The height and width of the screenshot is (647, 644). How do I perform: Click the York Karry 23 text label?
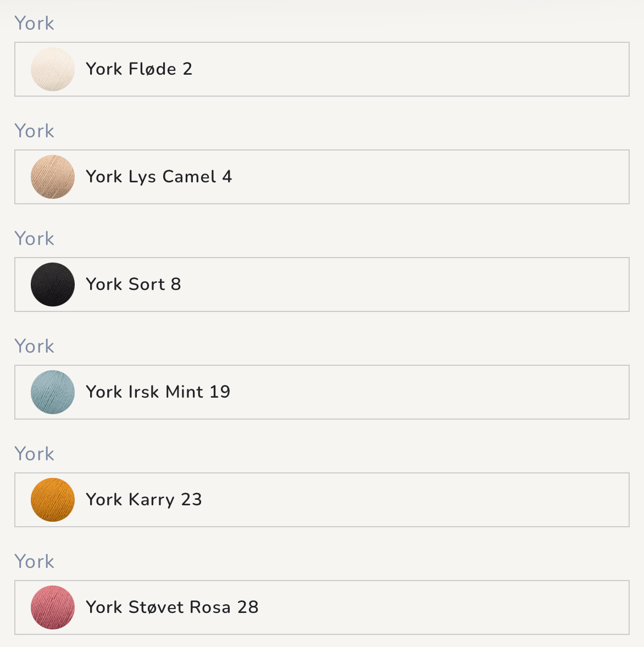(143, 500)
